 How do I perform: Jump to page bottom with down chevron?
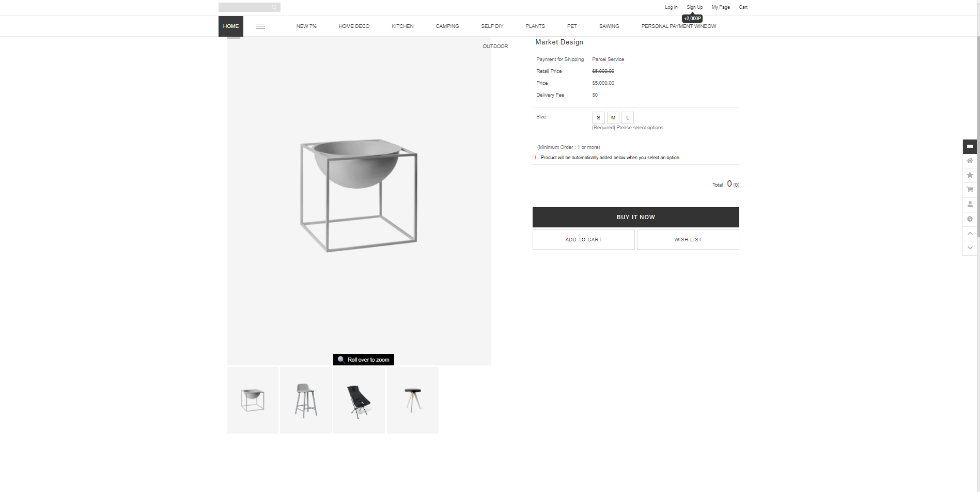click(970, 248)
